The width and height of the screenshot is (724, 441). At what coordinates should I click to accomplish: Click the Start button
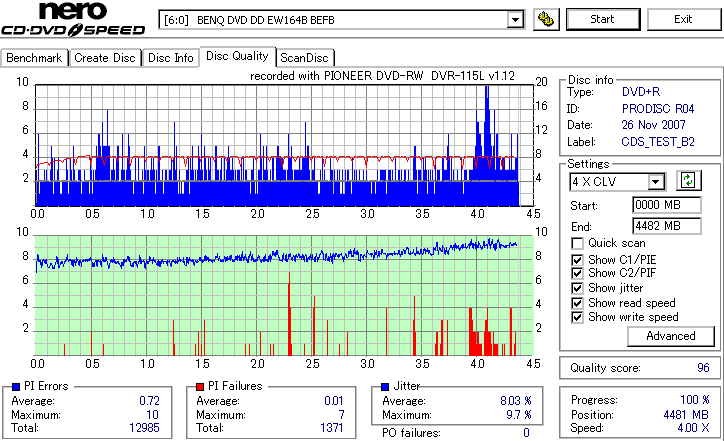(x=603, y=19)
